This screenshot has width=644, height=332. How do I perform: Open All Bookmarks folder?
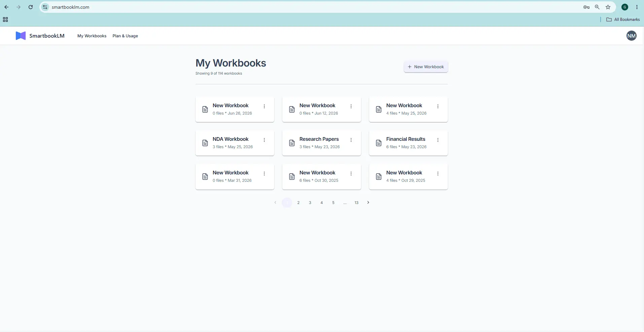tap(623, 19)
